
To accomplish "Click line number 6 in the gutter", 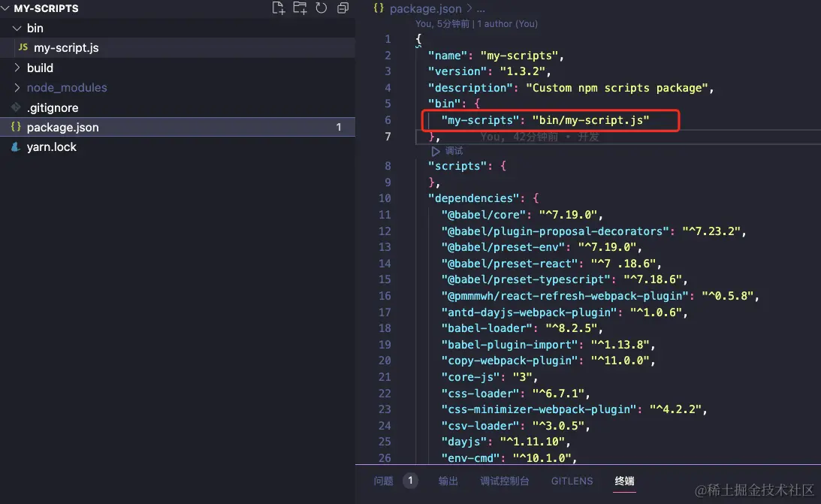I will [388, 120].
